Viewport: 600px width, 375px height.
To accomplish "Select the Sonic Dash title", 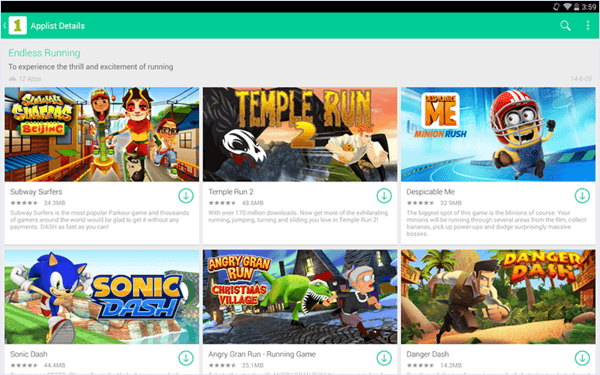I will click(x=29, y=354).
